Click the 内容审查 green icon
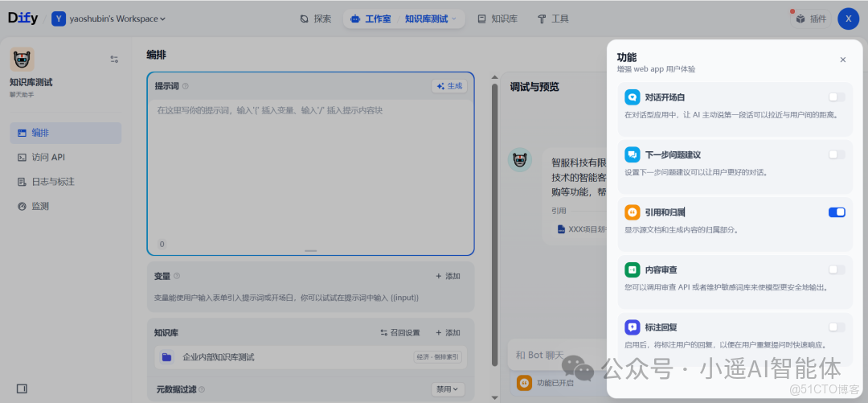Image resolution: width=868 pixels, height=403 pixels. click(x=633, y=270)
